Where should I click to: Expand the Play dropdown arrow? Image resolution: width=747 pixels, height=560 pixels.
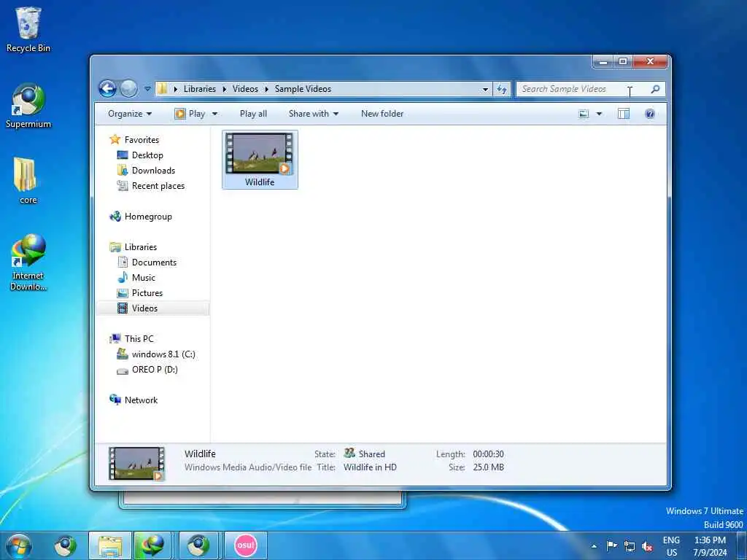point(214,114)
